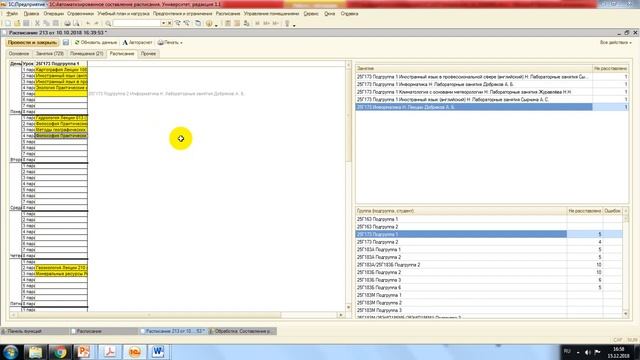The image size is (640, 360).
Task: Select the 25Г173 Информатика Лекции Добряков row
Action: [x=492, y=107]
